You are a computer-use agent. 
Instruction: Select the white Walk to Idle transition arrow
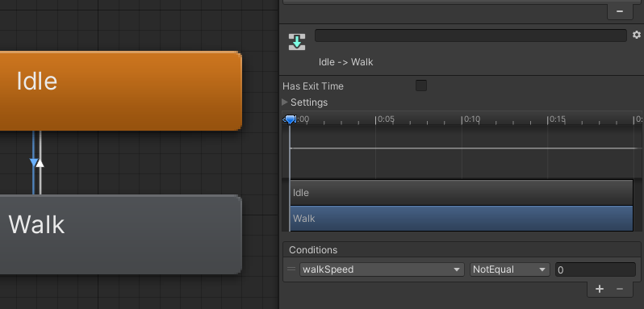pyautogui.click(x=40, y=163)
